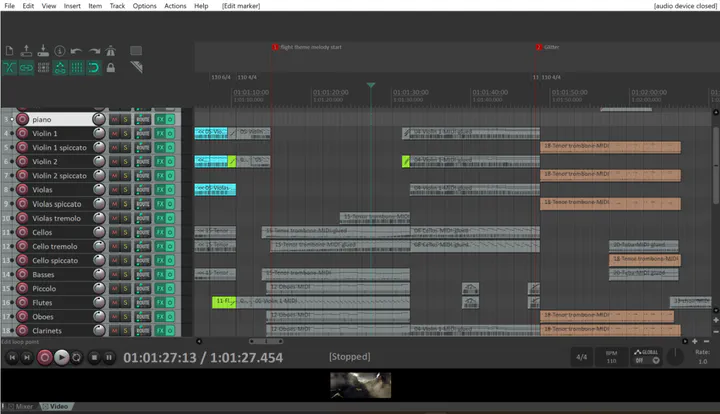
Task: Open Project Settings info icon
Action: (60, 51)
